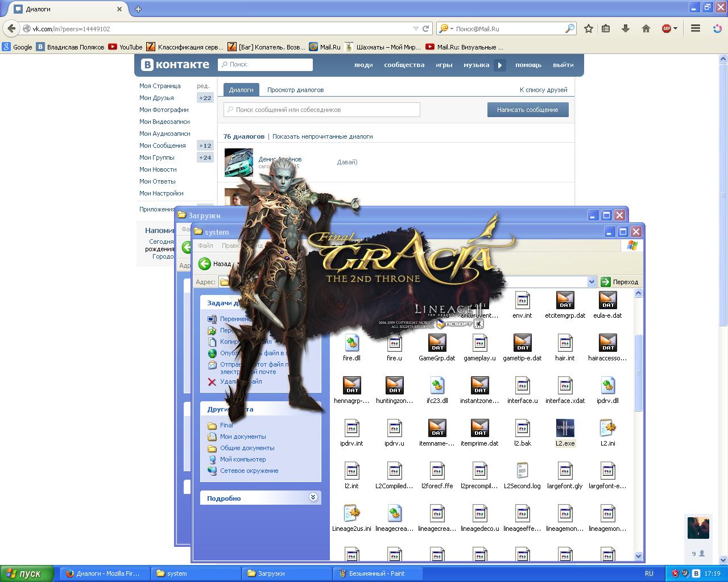
Task: Bookmark this page with the star icon
Action: click(x=589, y=28)
